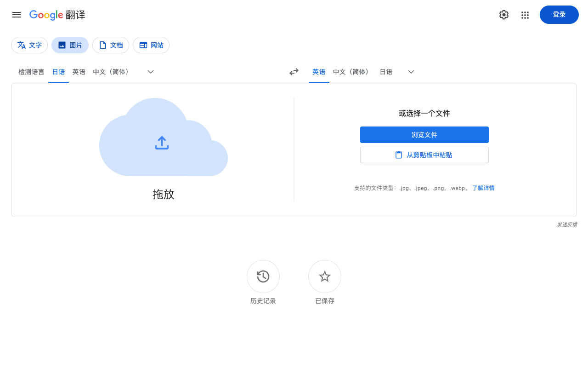Click 发送反馈 to send feedback
The width and height of the screenshot is (588, 368).
566,224
